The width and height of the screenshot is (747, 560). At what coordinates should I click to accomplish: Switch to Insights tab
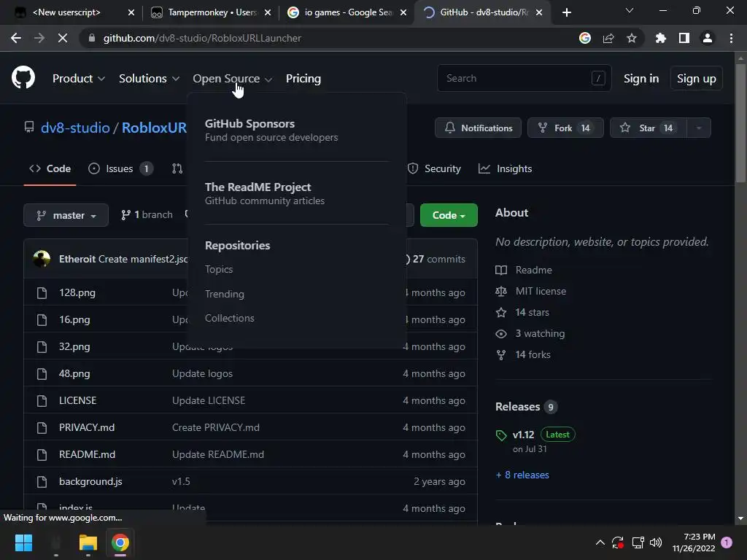[x=505, y=168]
